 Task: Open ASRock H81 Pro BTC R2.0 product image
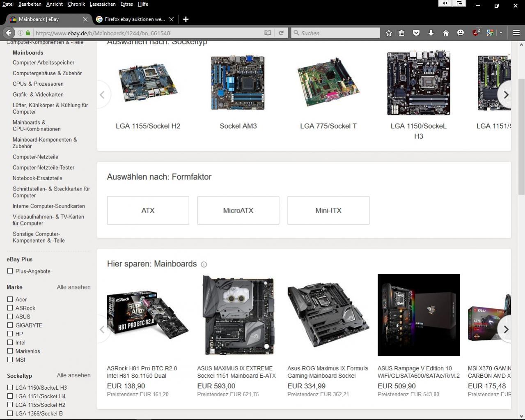148,315
